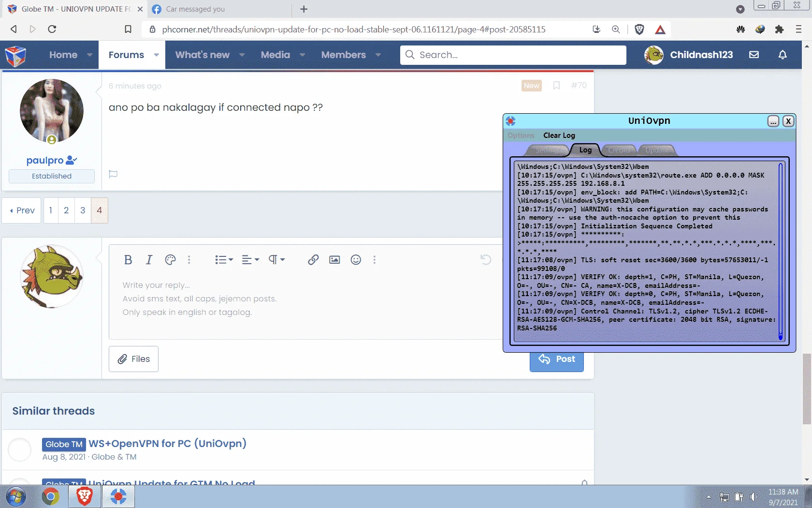Bookmark this page in the address bar
The image size is (812, 508).
click(128, 29)
